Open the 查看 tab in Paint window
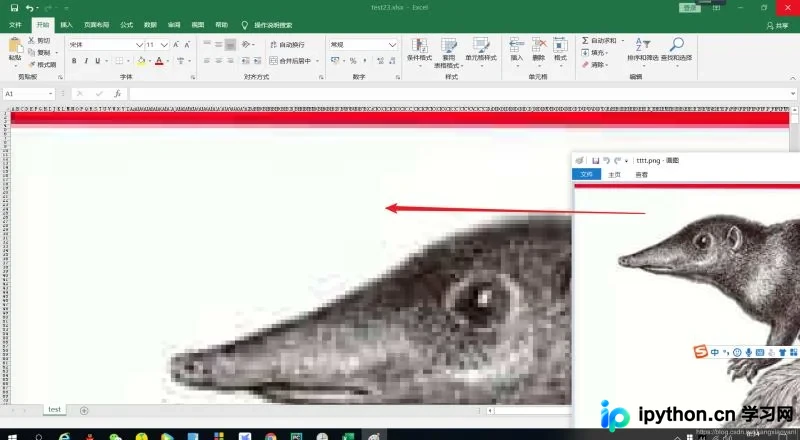This screenshot has height=440, width=800. click(641, 175)
